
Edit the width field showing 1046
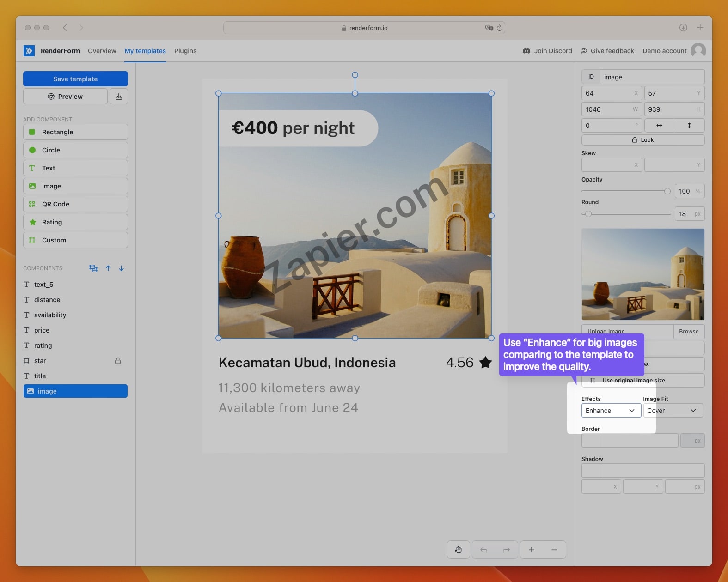coord(612,109)
